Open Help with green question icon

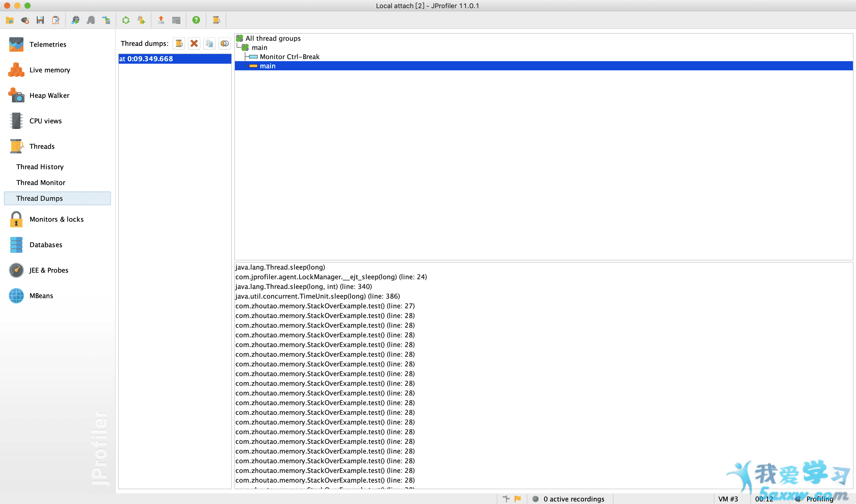click(196, 20)
